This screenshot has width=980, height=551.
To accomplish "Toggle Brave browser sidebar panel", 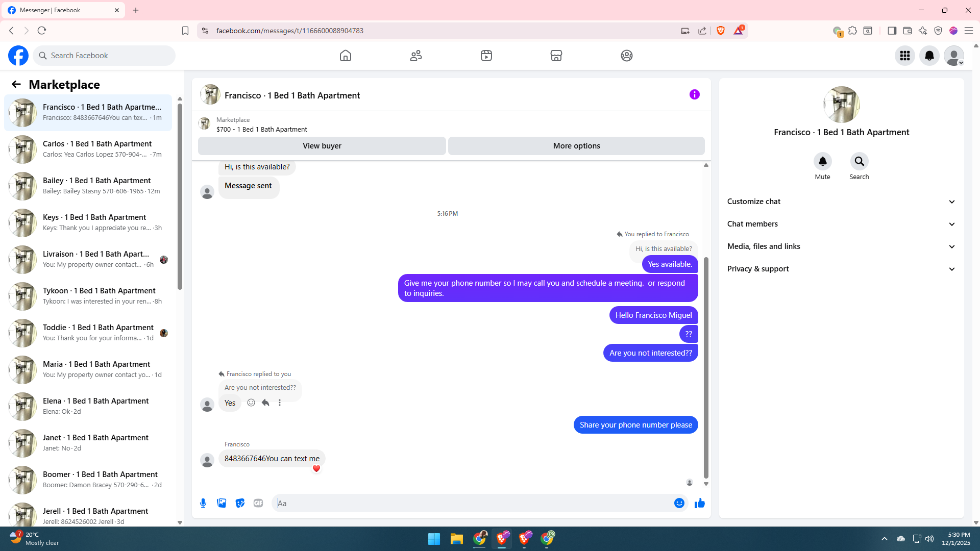I will [892, 31].
